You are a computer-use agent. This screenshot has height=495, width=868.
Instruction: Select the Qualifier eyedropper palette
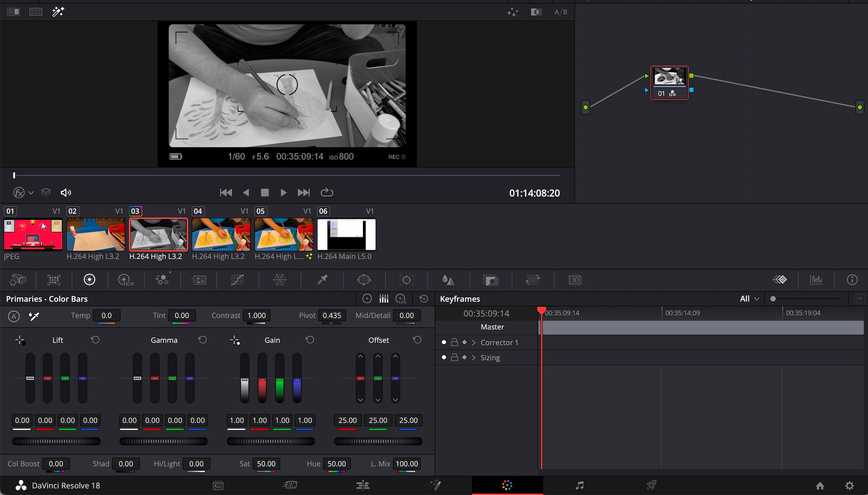point(322,280)
